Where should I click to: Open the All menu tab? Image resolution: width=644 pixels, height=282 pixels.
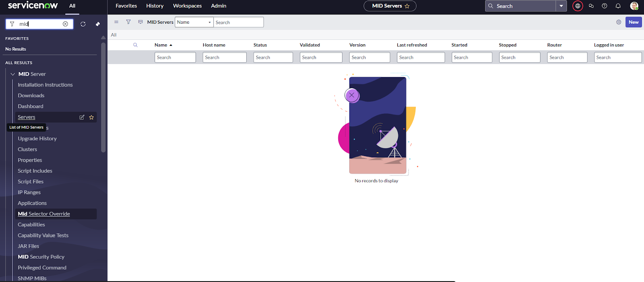tap(72, 6)
